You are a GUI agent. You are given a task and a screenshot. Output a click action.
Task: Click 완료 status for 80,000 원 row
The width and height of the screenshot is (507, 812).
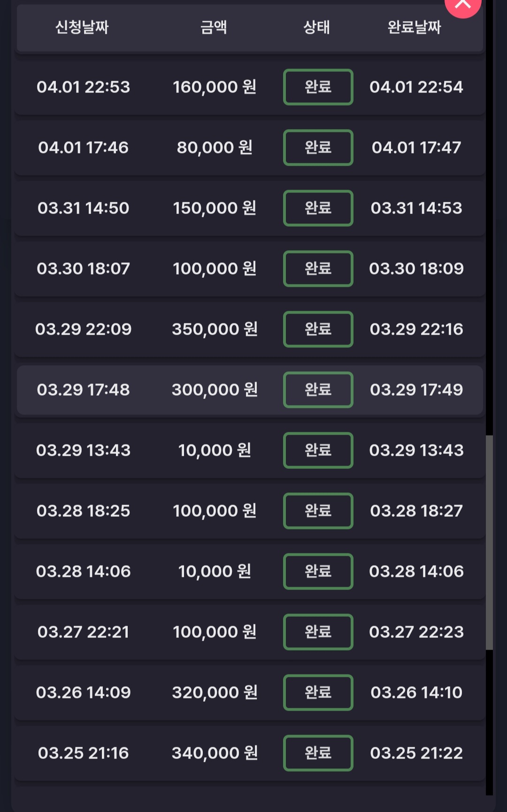pyautogui.click(x=318, y=147)
